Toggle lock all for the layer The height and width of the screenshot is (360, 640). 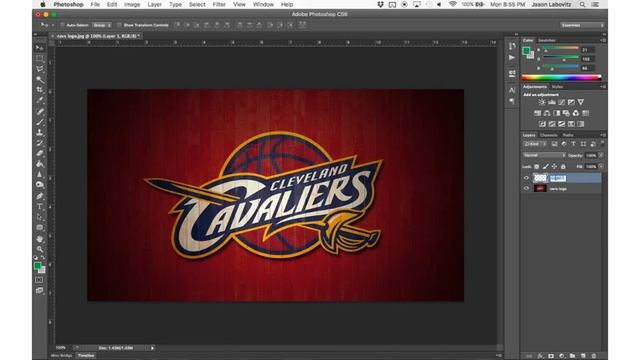point(563,167)
